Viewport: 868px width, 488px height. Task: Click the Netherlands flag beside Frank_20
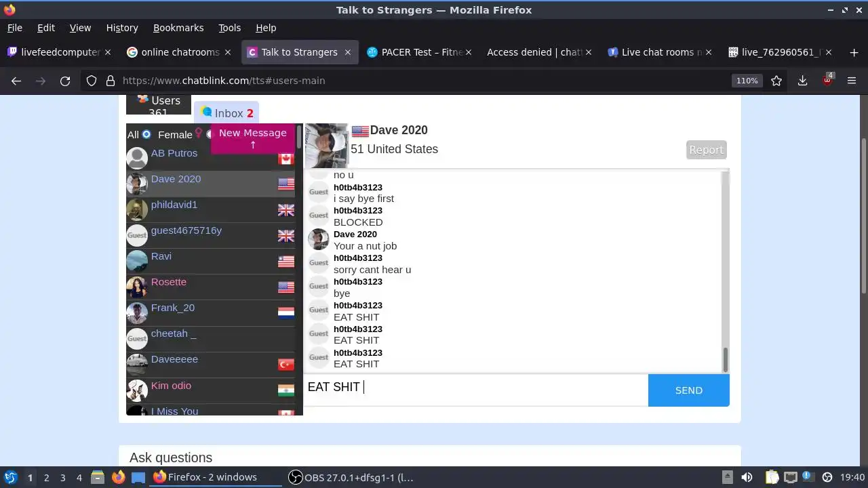tap(286, 313)
